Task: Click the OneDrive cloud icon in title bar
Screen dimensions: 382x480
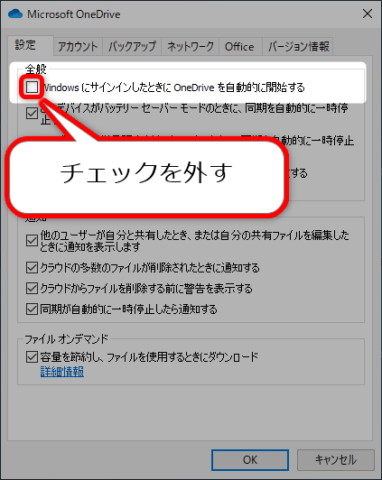Action: [15, 14]
